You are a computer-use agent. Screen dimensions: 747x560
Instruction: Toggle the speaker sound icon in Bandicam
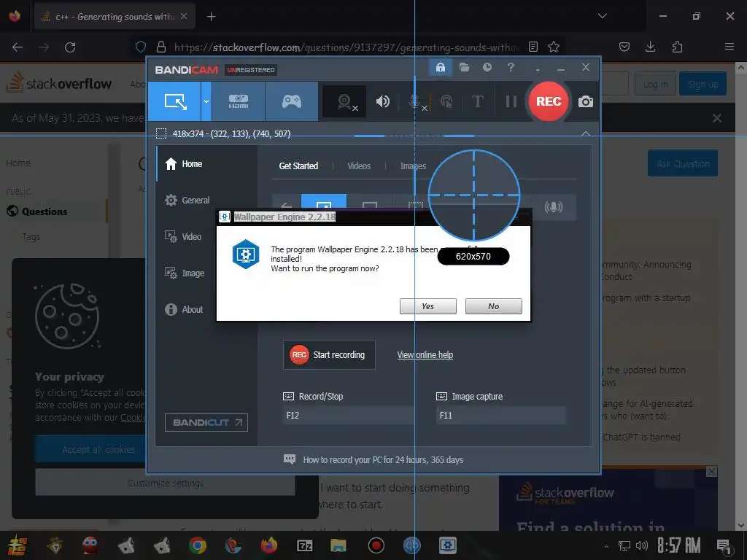[x=382, y=101]
